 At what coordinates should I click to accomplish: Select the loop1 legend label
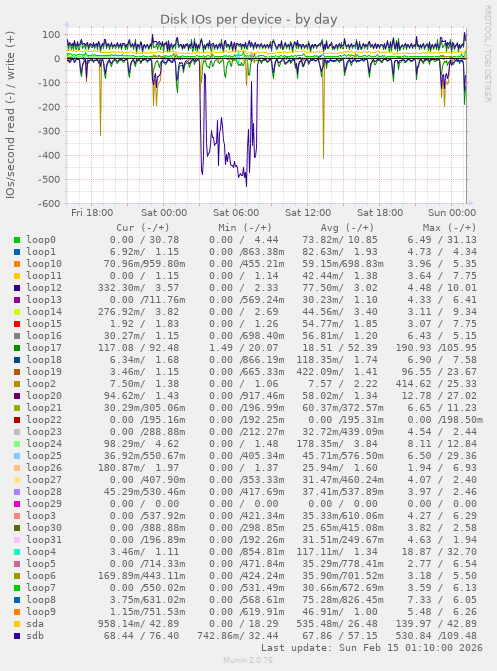coord(41,252)
